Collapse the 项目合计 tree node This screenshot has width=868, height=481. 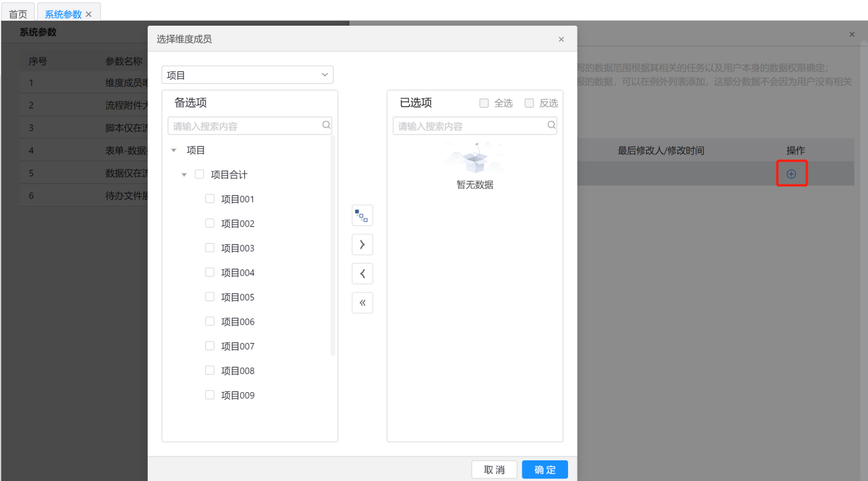[184, 175]
